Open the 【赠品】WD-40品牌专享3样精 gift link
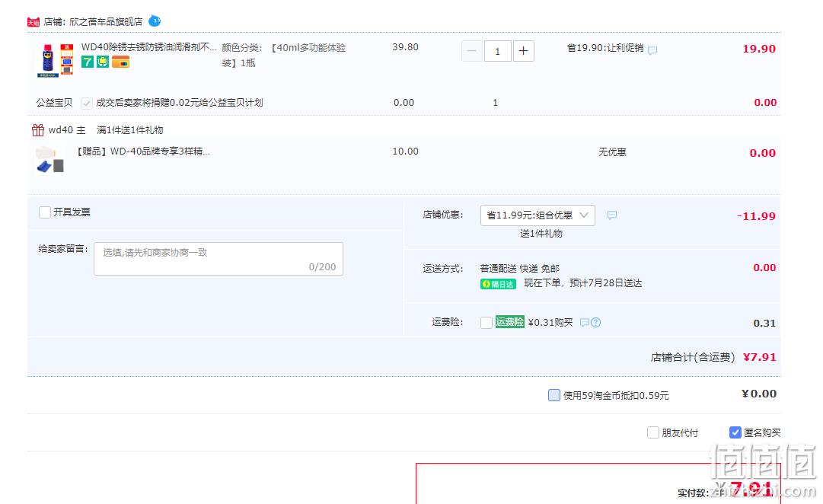 (143, 152)
